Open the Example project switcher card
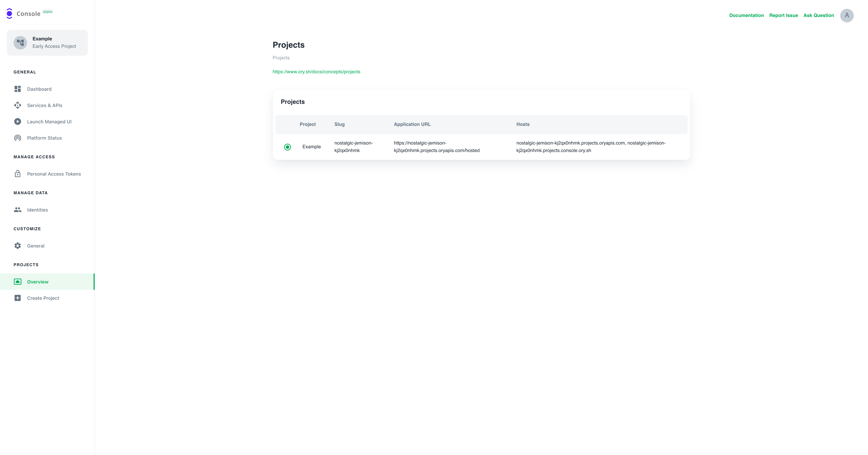Viewport: 868px width, 455px height. [47, 43]
